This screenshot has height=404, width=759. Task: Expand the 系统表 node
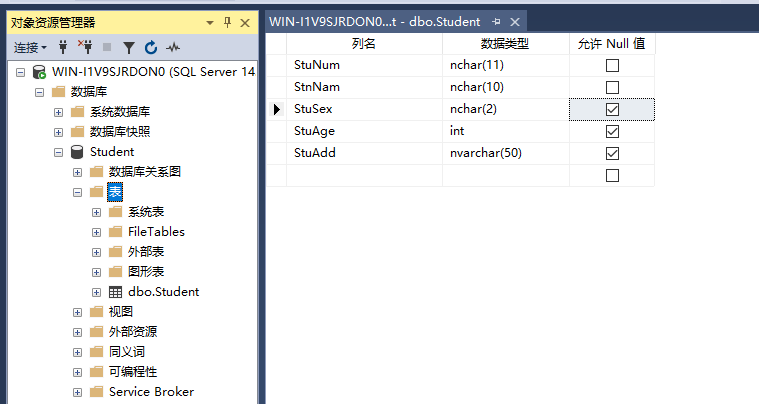[x=96, y=212]
